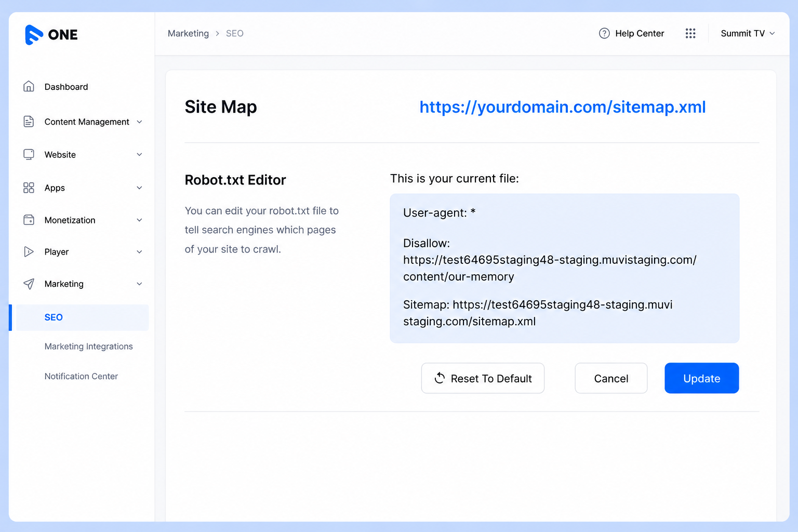
Task: Open Marketing Integrations page
Action: 88,347
